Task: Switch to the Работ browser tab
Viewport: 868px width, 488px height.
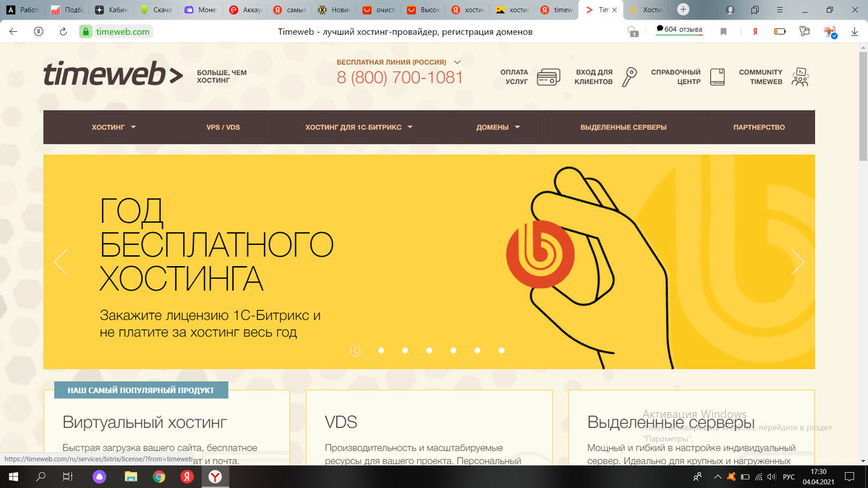Action: [22, 10]
